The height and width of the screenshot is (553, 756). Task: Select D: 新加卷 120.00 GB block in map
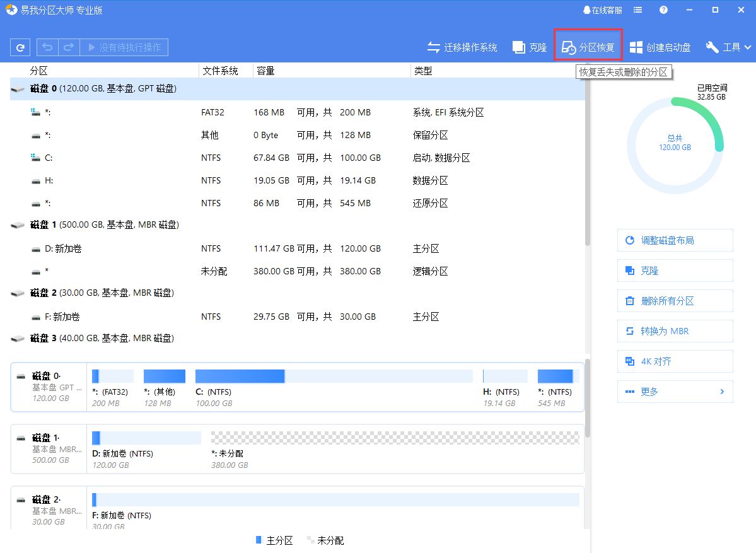click(x=146, y=450)
